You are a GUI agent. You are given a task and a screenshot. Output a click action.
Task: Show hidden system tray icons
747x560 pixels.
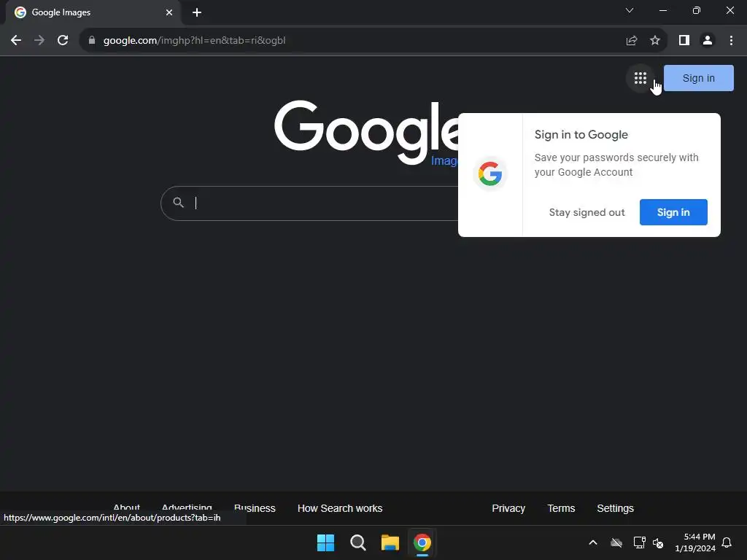[593, 542]
